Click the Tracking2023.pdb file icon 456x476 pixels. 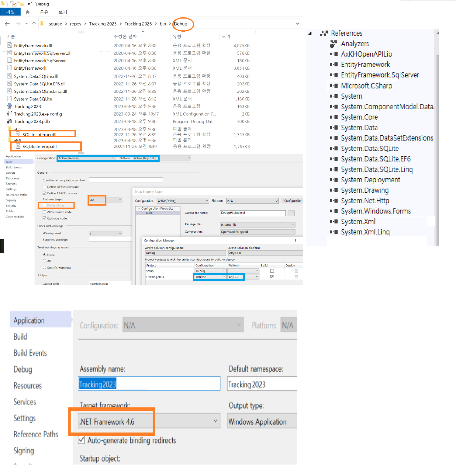[9, 121]
